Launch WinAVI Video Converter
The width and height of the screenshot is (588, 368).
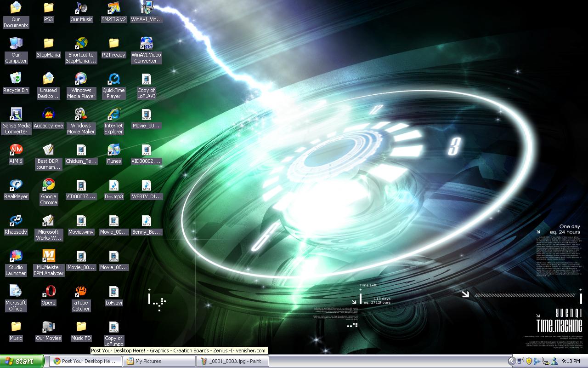146,50
